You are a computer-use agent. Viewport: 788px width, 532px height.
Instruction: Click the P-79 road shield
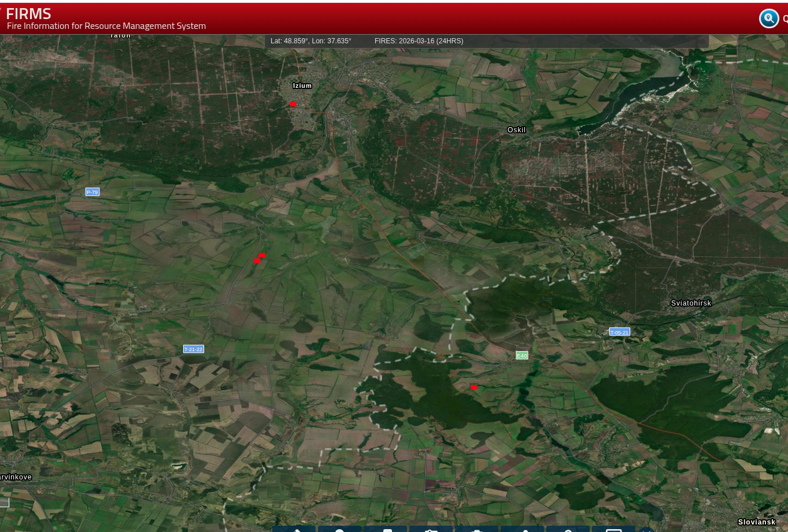click(93, 192)
